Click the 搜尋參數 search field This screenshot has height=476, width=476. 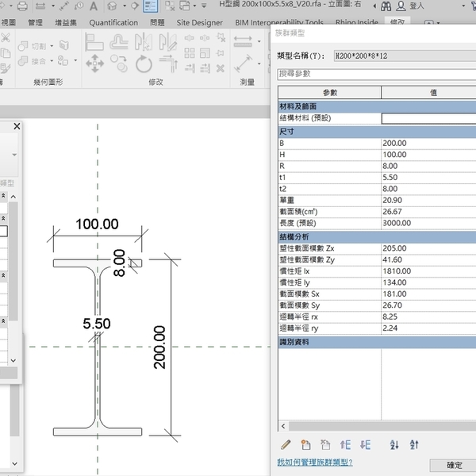pyautogui.click(x=373, y=74)
